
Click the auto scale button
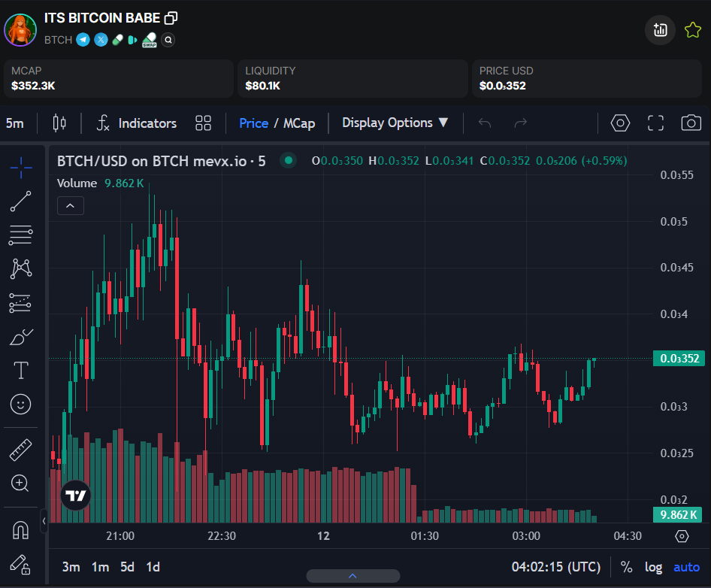pyautogui.click(x=685, y=567)
